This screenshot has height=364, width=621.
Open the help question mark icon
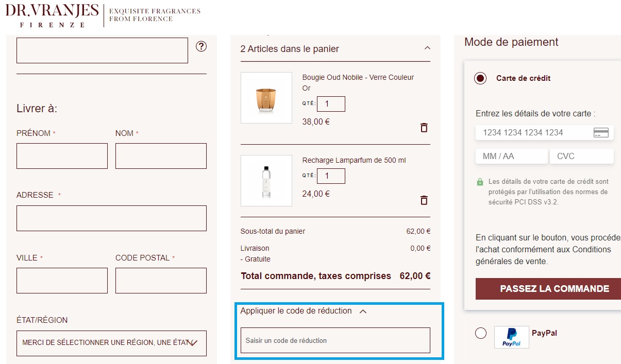pyautogui.click(x=202, y=46)
